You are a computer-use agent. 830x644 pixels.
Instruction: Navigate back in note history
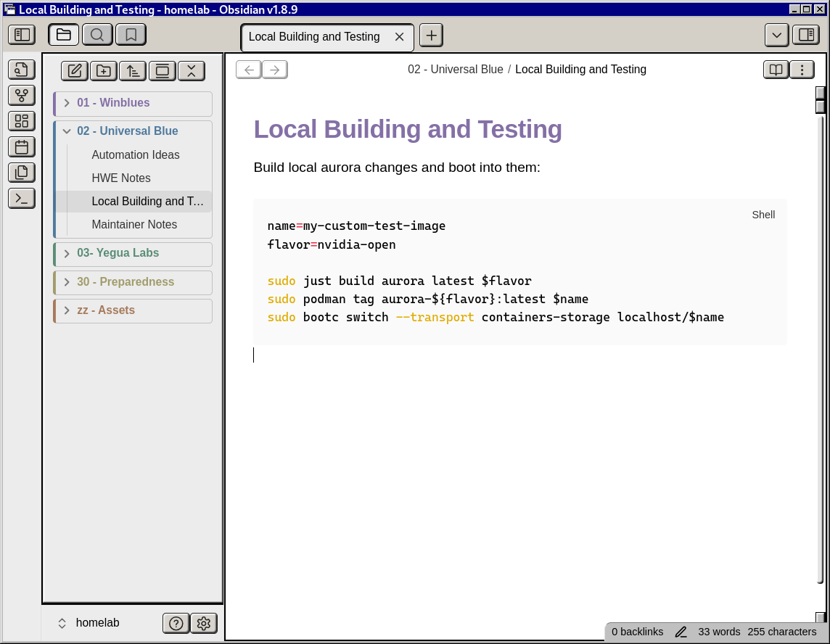click(x=249, y=70)
